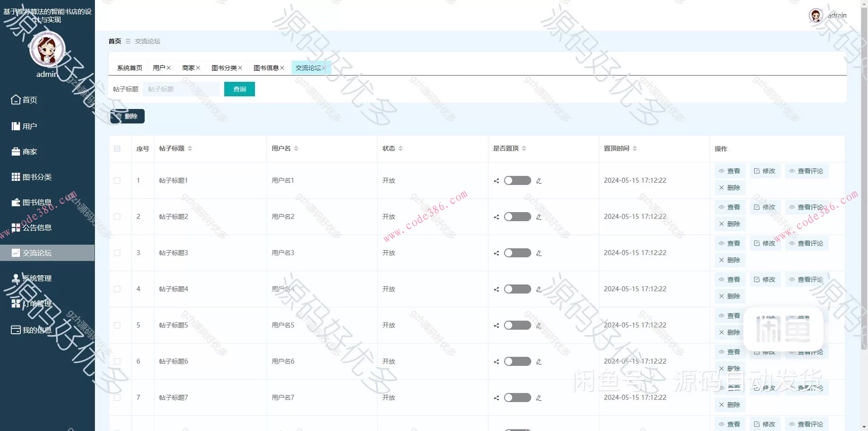
Task: Click 查看评论 for row 帖子标题1
Action: (807, 171)
